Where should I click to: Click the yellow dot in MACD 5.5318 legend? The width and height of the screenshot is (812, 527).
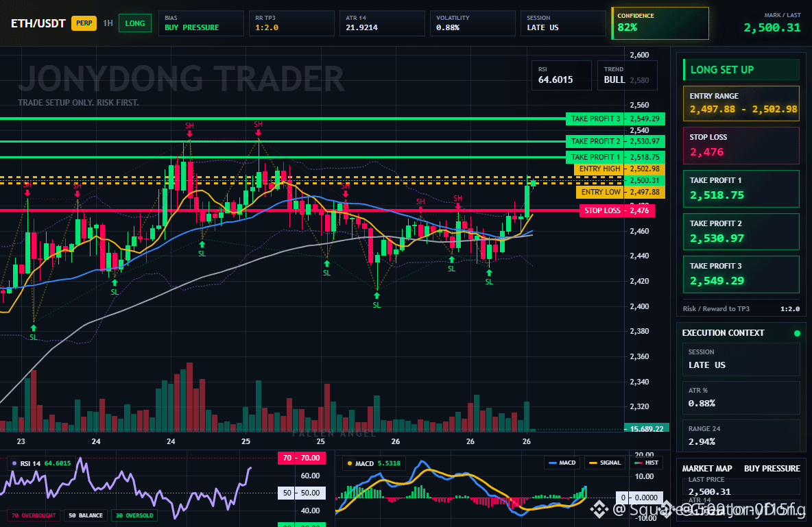(x=350, y=463)
